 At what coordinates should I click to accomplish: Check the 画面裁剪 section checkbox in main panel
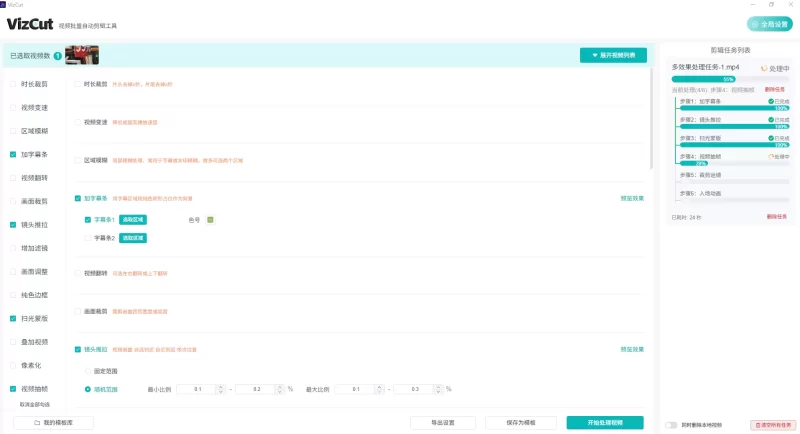point(78,312)
